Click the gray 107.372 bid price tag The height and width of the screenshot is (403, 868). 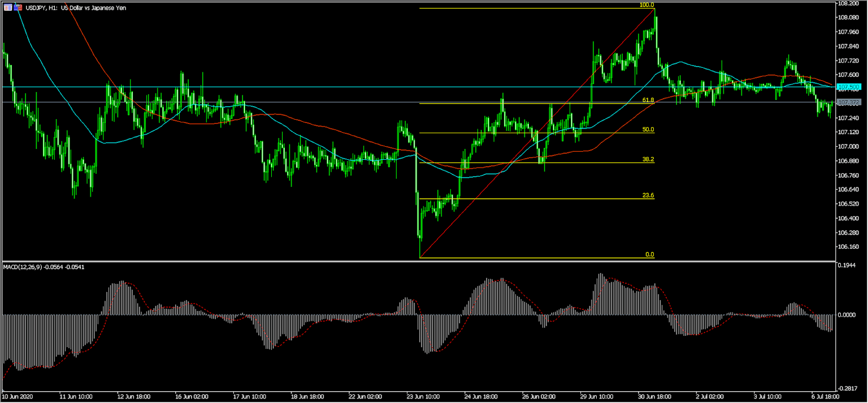point(849,103)
